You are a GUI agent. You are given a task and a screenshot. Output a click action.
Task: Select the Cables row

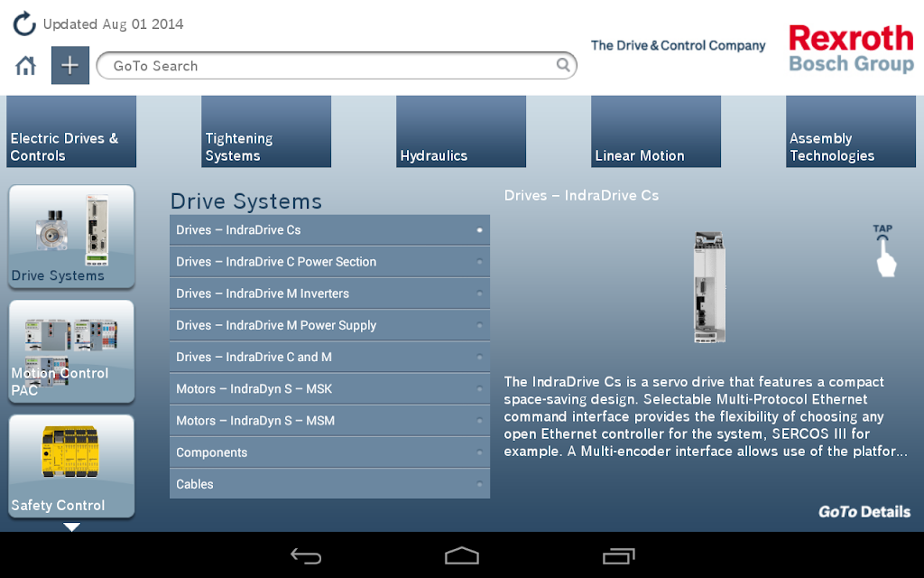coord(330,484)
